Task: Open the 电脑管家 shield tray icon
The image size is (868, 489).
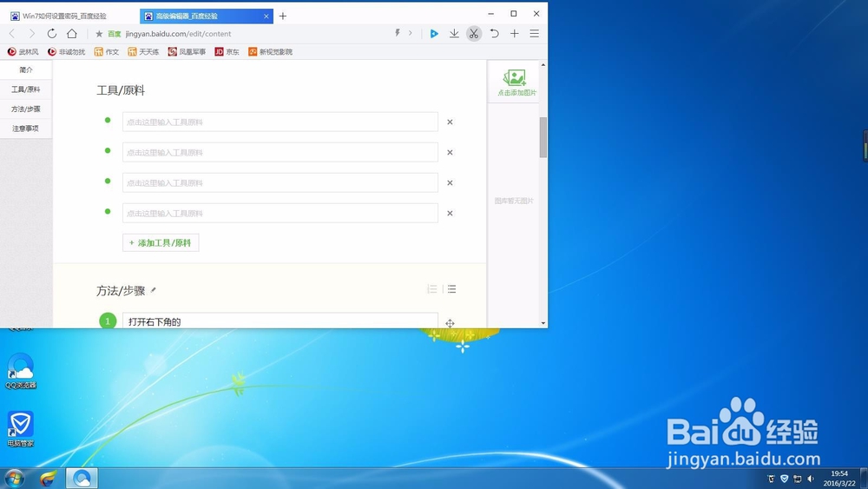Action: (785, 479)
